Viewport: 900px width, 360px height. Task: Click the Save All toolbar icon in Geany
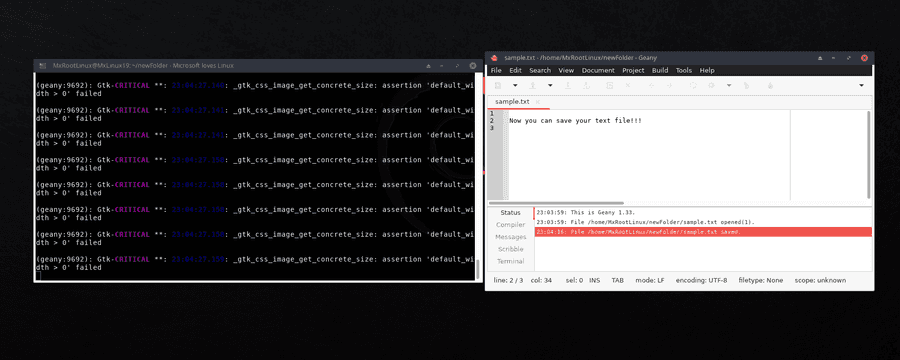pos(587,85)
